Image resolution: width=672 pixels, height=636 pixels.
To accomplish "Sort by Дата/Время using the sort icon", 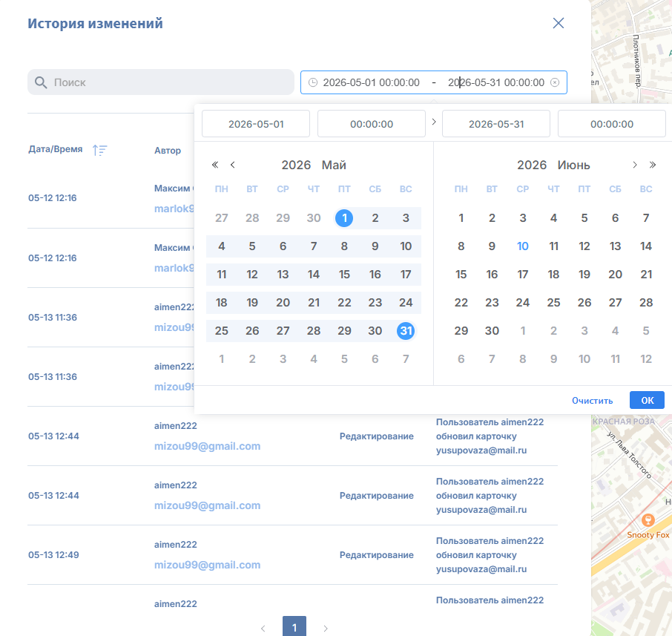I will 100,150.
